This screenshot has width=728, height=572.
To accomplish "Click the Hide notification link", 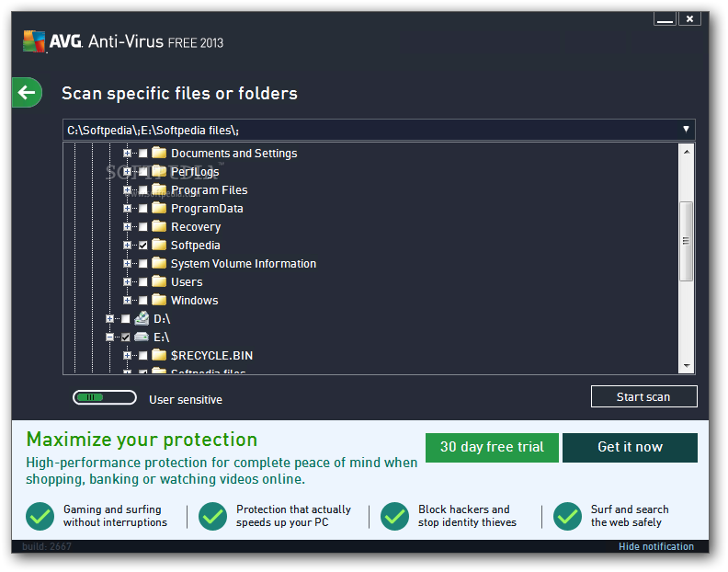I will (x=656, y=546).
